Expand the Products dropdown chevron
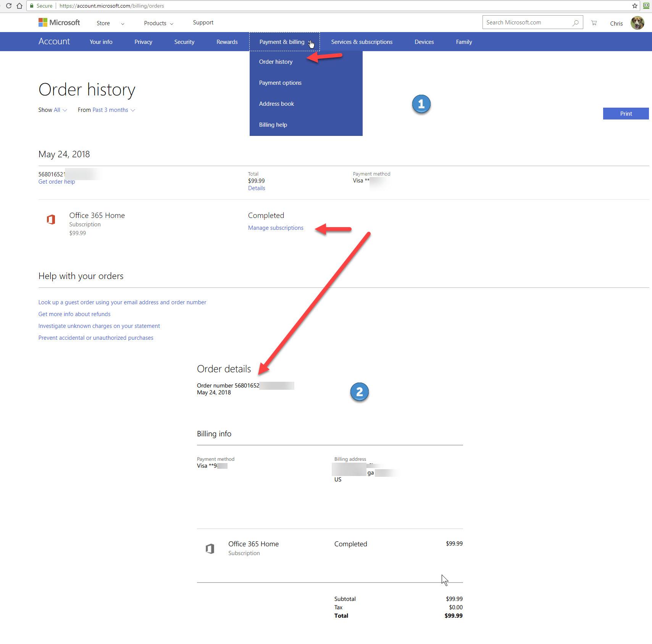The height and width of the screenshot is (644, 652). pos(172,23)
